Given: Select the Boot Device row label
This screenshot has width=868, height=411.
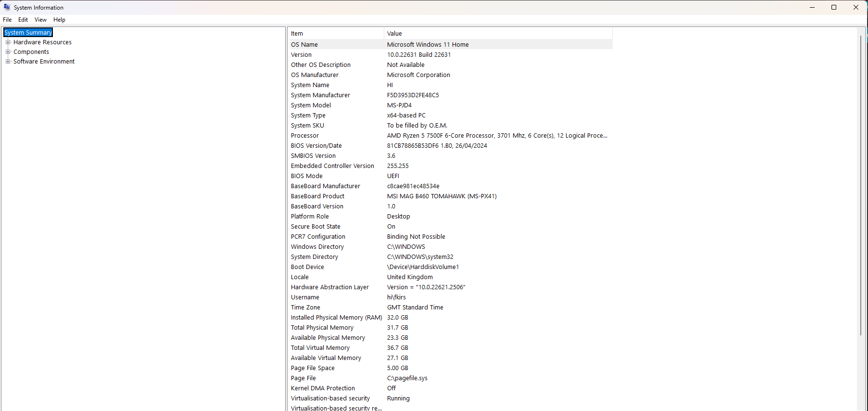Looking at the screenshot, I should 307,267.
